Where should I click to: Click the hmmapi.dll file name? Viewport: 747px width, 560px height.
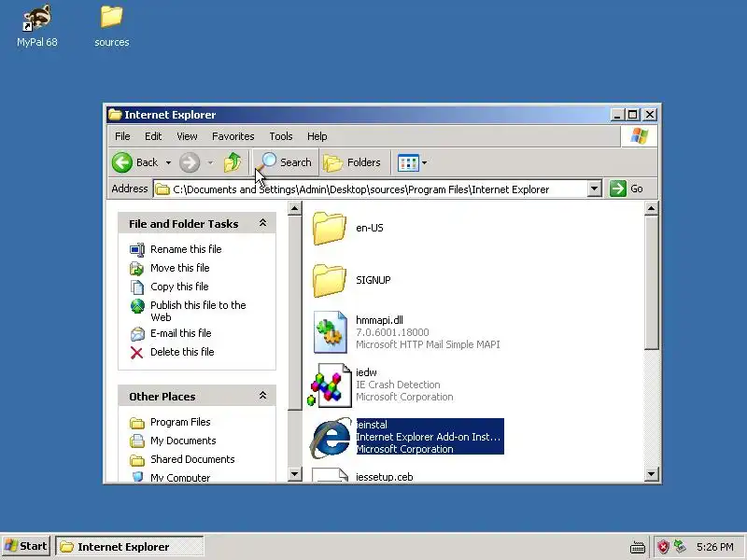click(x=379, y=320)
